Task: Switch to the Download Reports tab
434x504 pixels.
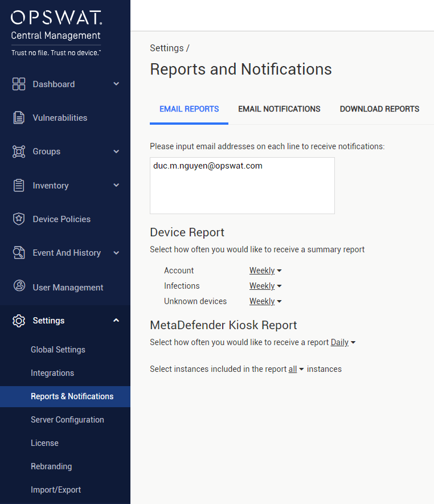Action: (379, 109)
